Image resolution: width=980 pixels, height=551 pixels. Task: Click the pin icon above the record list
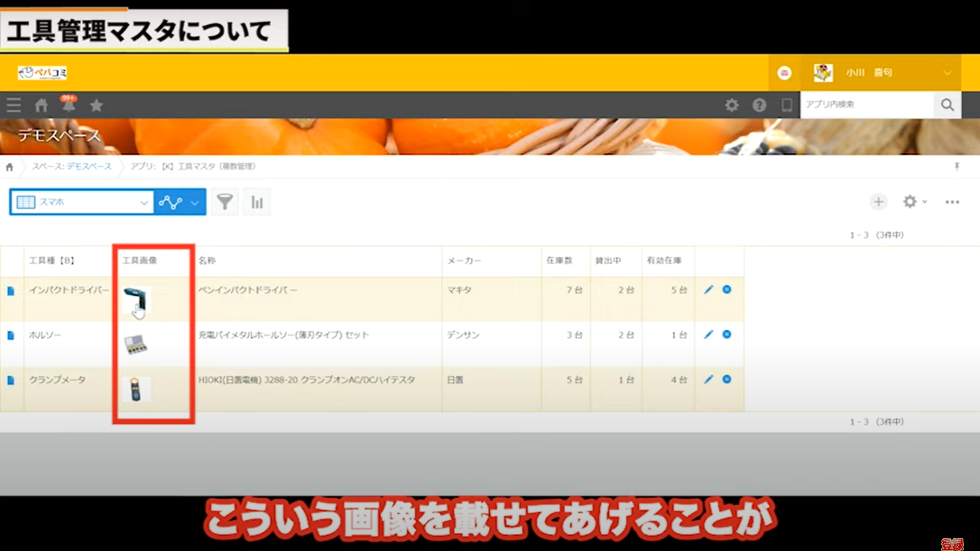point(957,166)
